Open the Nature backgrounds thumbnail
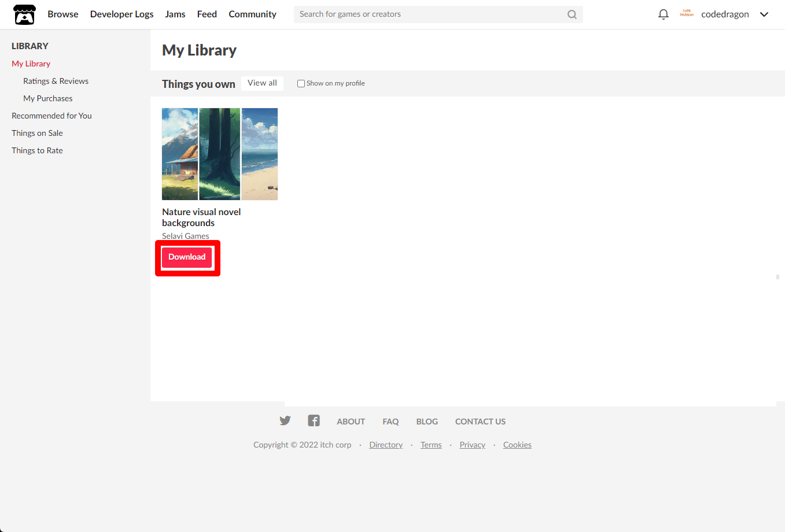 [x=220, y=154]
